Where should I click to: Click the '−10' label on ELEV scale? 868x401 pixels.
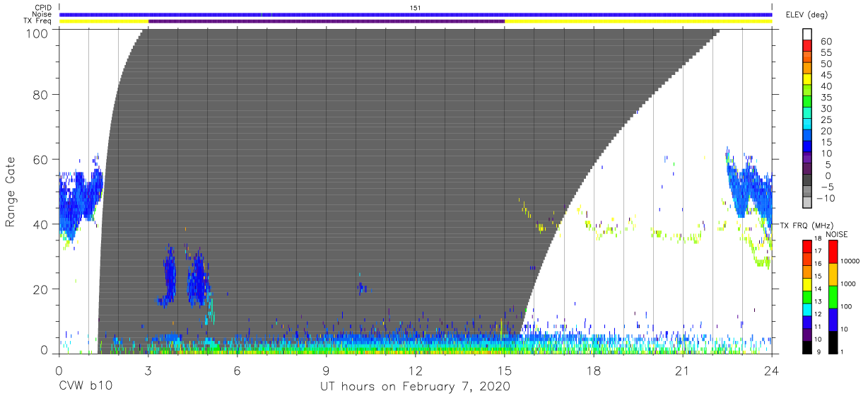pos(825,199)
